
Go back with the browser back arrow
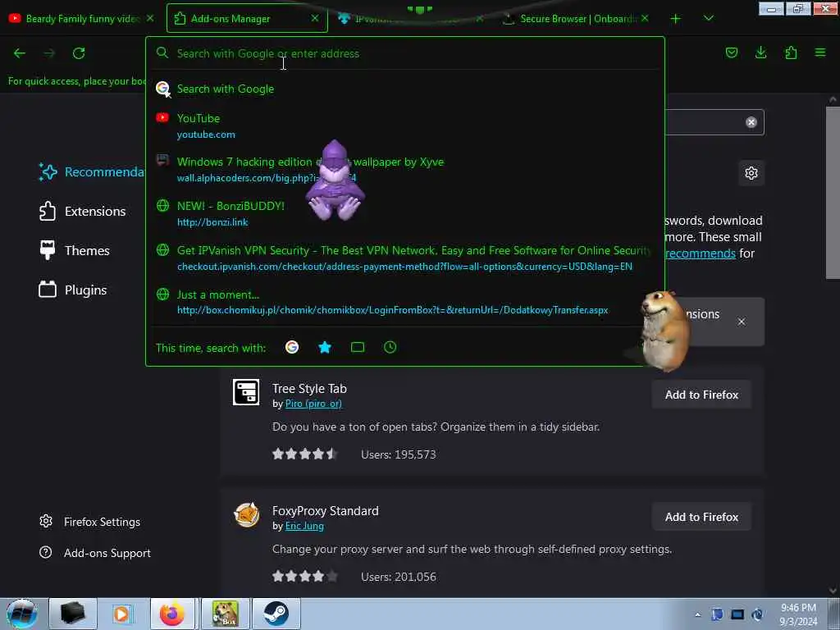[20, 53]
